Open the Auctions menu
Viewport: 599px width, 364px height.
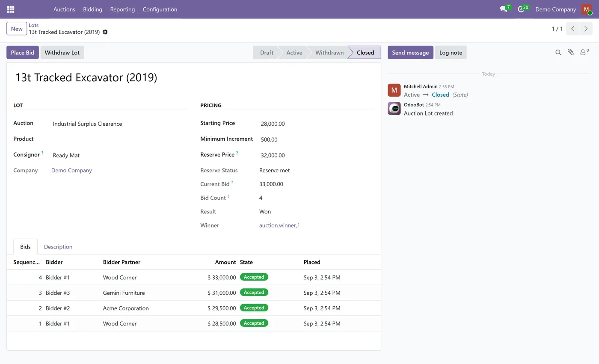click(x=64, y=9)
